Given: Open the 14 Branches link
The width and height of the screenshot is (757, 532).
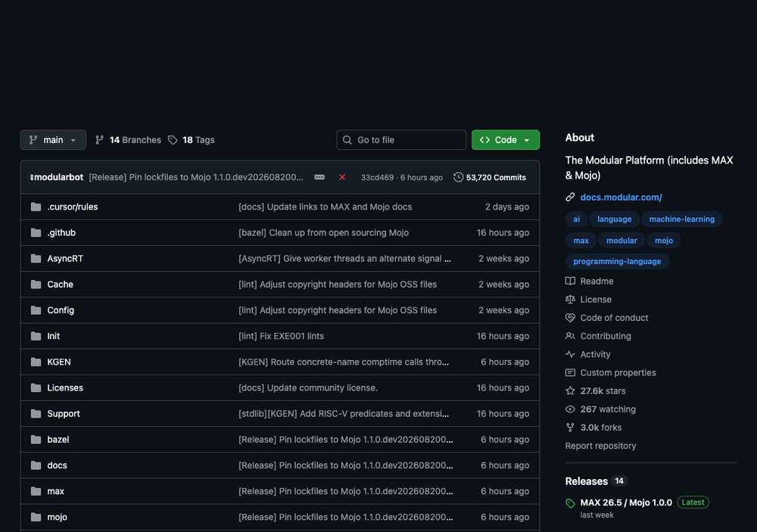Looking at the screenshot, I should (x=129, y=140).
